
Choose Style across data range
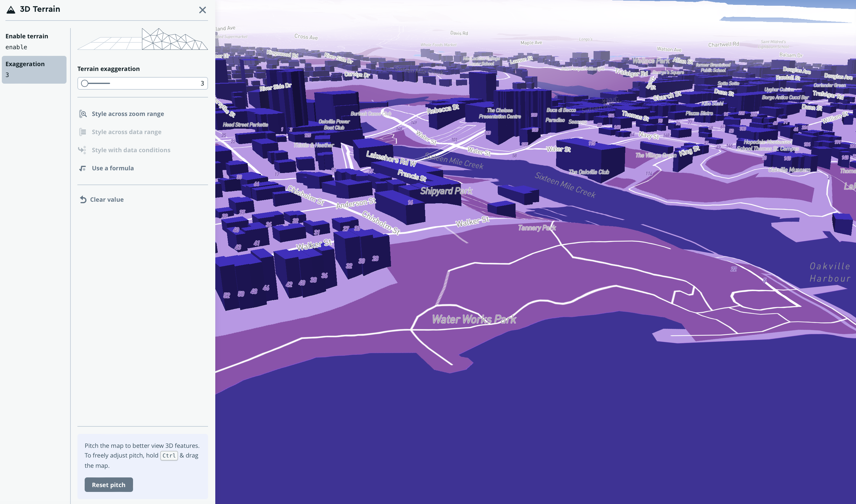click(126, 132)
